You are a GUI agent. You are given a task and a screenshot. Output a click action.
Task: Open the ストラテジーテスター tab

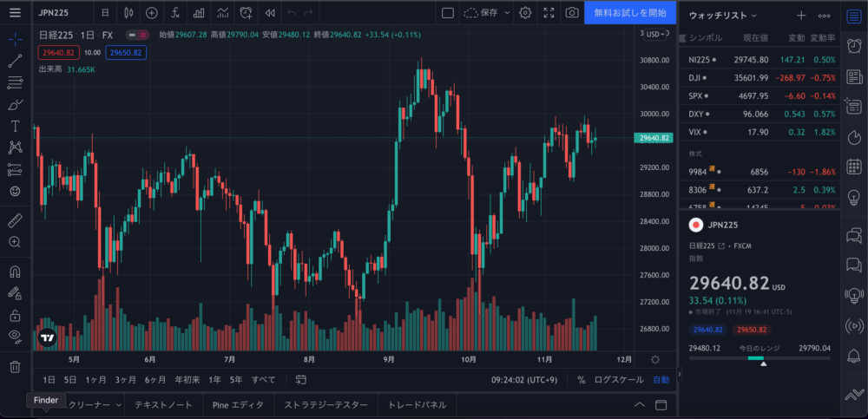pyautogui.click(x=326, y=405)
